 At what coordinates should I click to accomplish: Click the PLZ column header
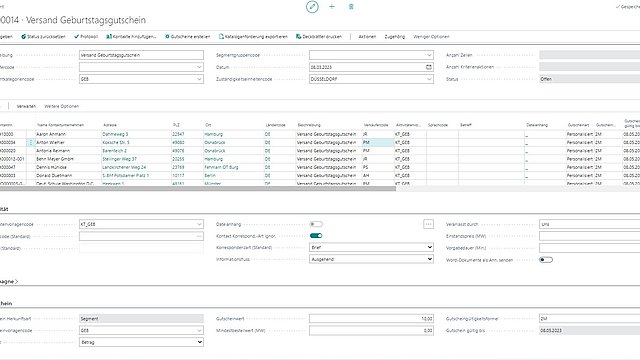point(176,125)
